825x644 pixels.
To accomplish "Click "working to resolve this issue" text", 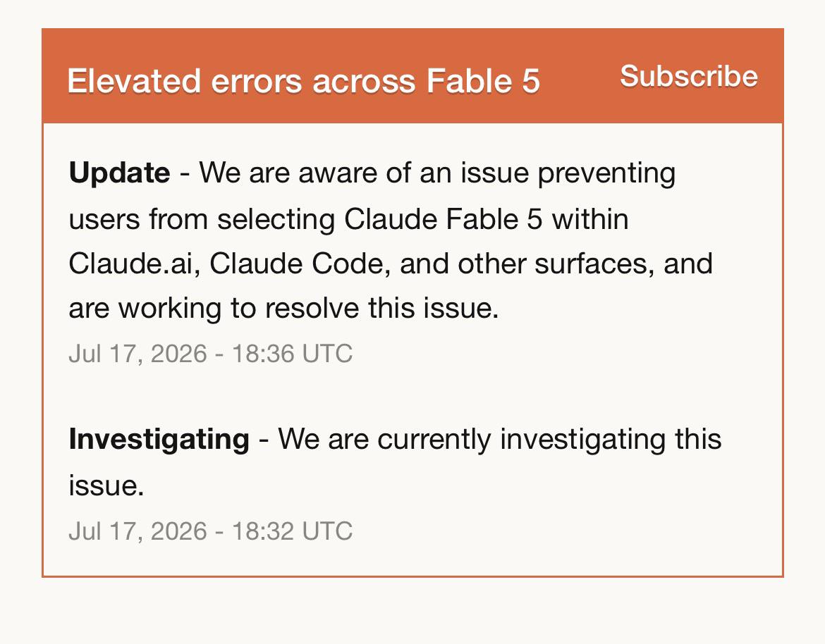I will pos(308,308).
